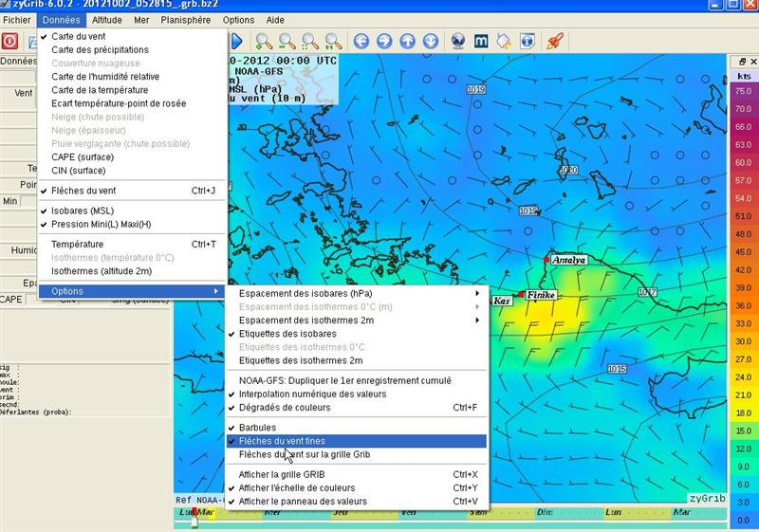The width and height of the screenshot is (759, 532).
Task: Toggle Etiquettes des isobares
Action: point(357,334)
